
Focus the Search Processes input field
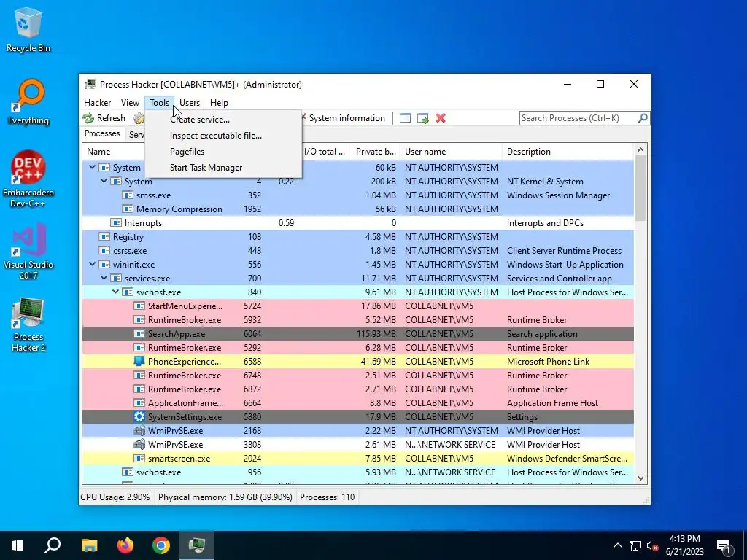click(x=578, y=118)
